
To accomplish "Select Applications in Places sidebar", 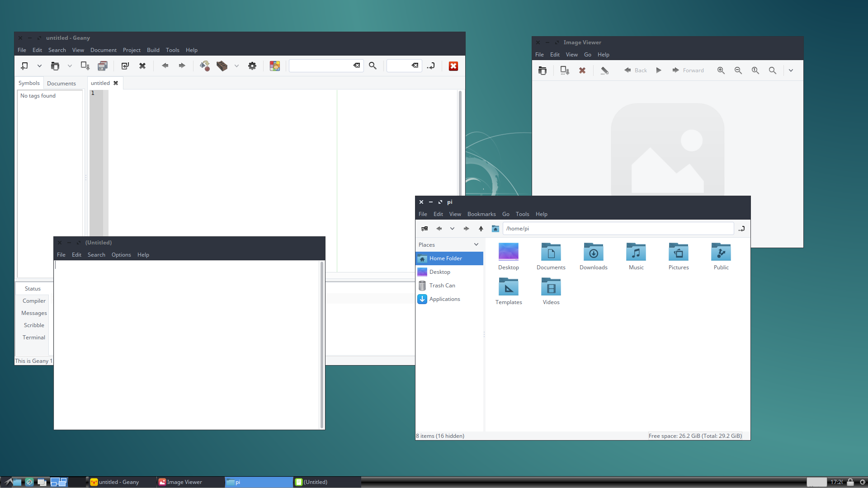I will pyautogui.click(x=449, y=299).
